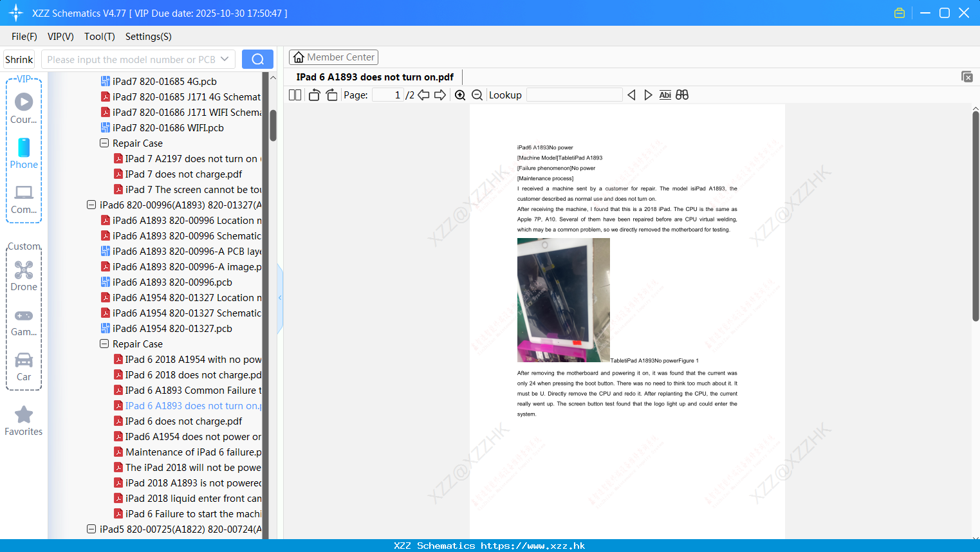Click the page number field
The height and width of the screenshot is (552, 980).
pos(387,95)
